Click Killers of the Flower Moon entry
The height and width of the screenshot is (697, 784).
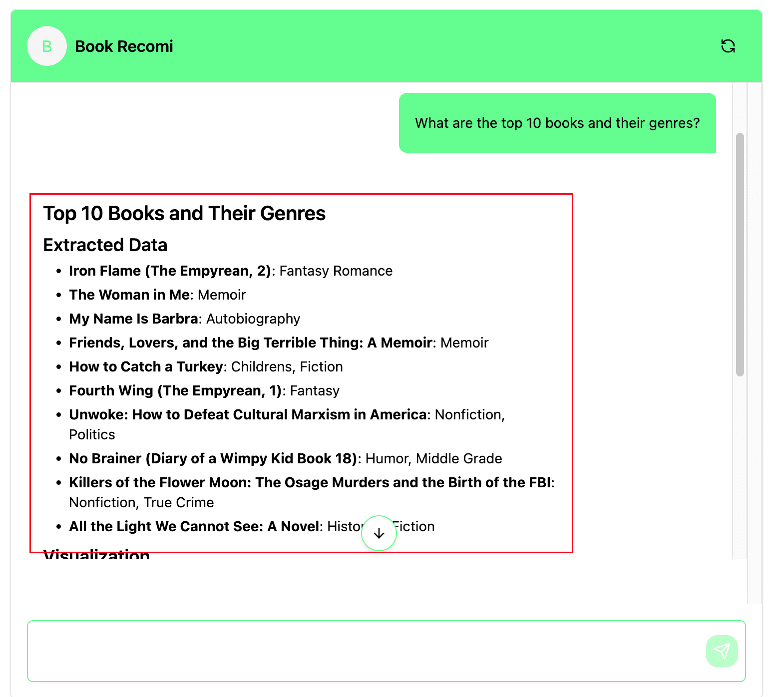(x=312, y=492)
